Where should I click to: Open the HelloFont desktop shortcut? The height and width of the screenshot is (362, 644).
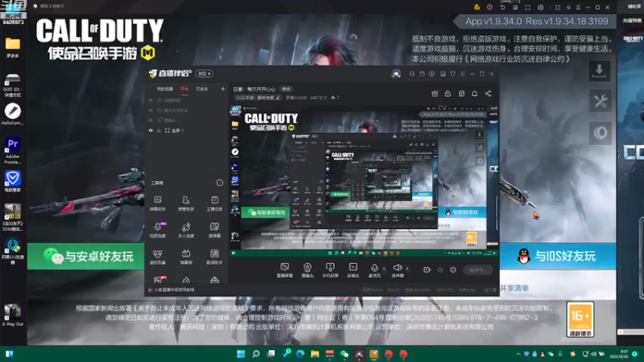[13, 114]
